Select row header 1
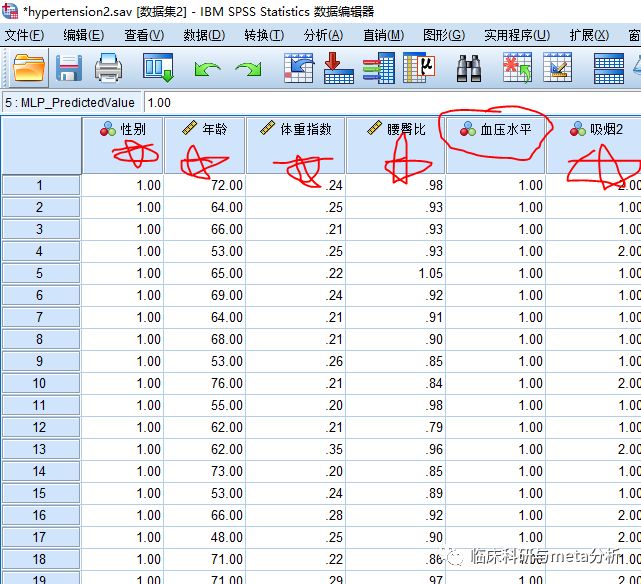Screen dimensions: 641x584 coord(41,185)
